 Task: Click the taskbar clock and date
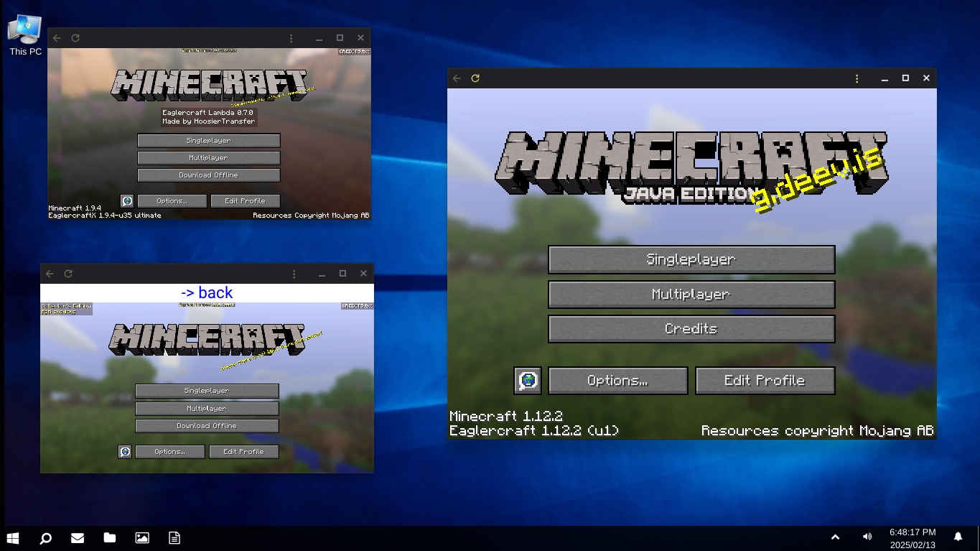click(x=913, y=538)
